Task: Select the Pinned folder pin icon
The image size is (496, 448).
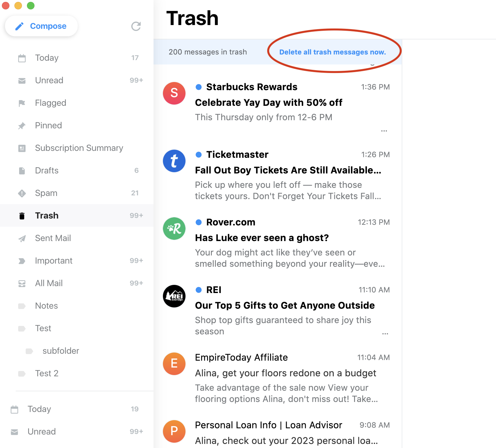Action: click(22, 126)
